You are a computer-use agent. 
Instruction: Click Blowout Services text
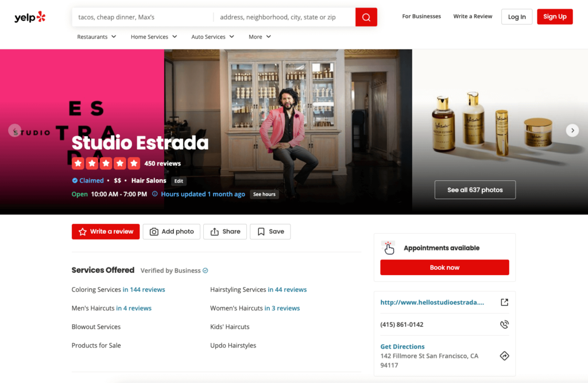(x=96, y=327)
